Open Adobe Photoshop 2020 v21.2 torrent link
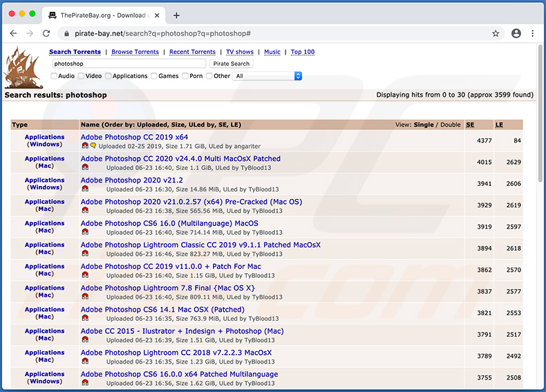 point(131,180)
